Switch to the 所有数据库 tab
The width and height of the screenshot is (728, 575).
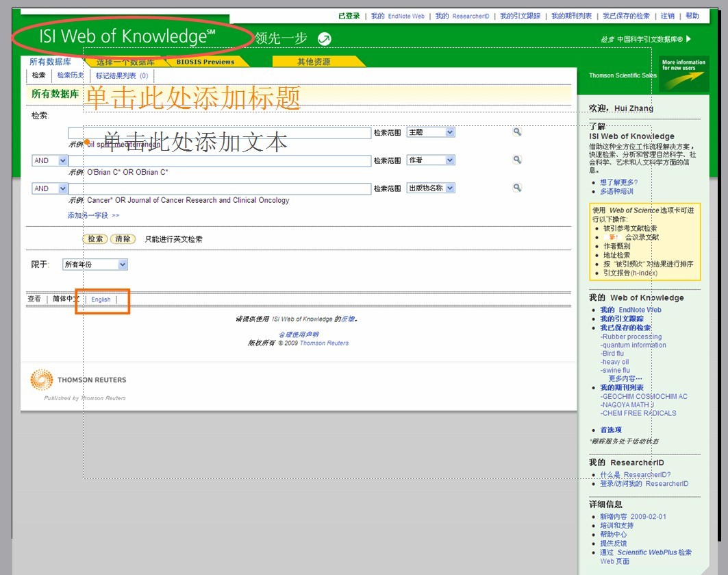50,62
